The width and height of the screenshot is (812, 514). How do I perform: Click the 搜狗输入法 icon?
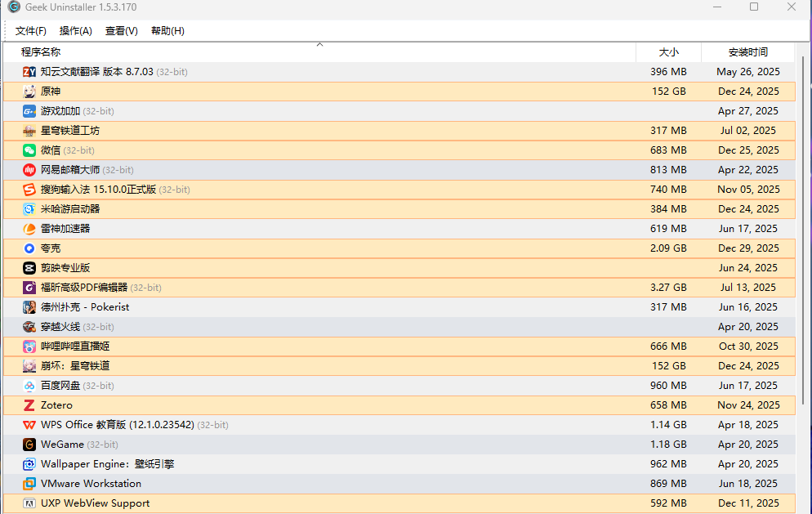29,190
